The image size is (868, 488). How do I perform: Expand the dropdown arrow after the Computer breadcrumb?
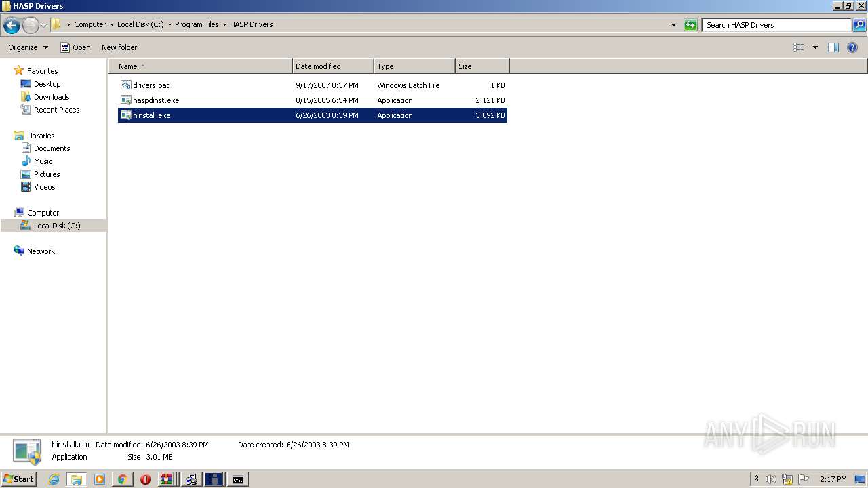[x=112, y=25]
